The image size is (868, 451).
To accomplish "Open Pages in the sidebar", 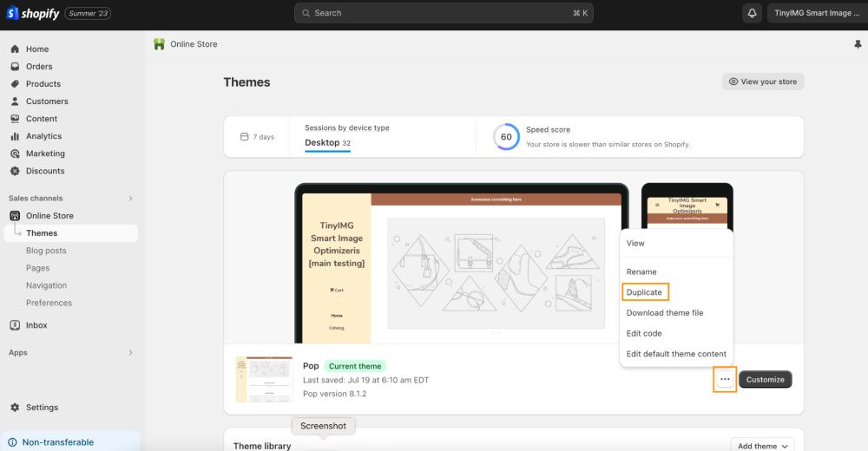I will [x=37, y=268].
